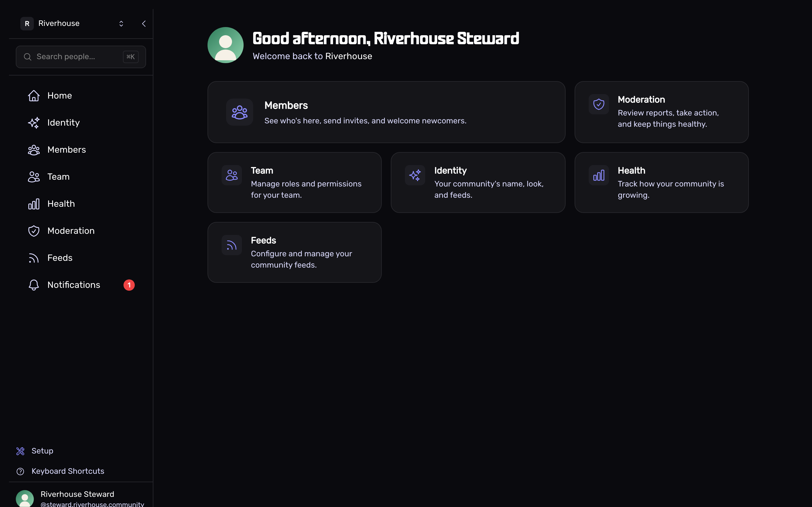Select the Identity sparkles icon in sidebar

(x=34, y=123)
